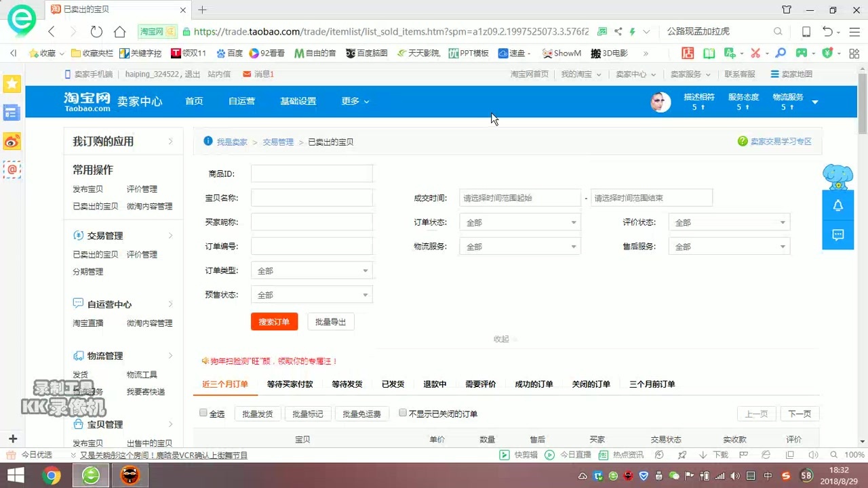Click the lightning speed-mode icon
Image resolution: width=868 pixels, height=488 pixels.
632,31
